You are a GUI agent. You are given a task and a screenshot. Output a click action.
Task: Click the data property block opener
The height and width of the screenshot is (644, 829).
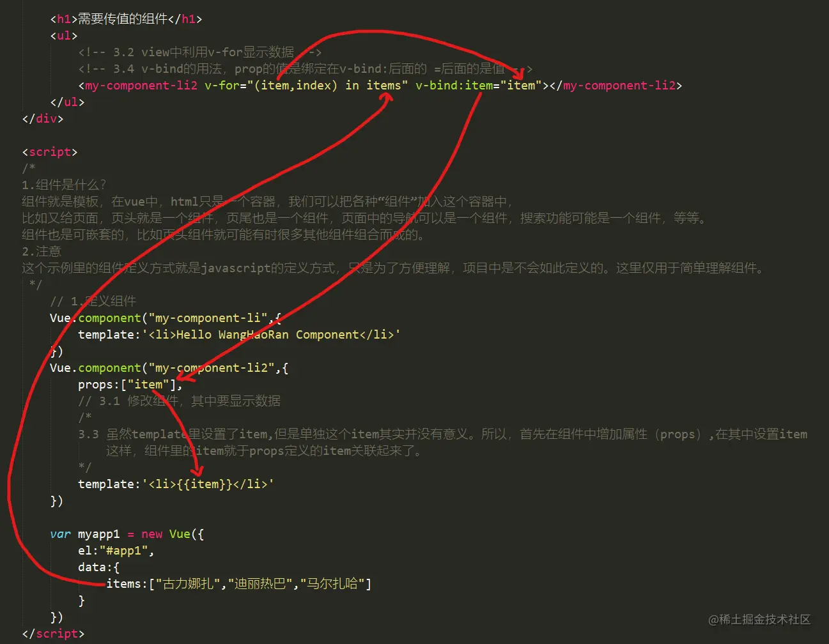tap(96, 567)
